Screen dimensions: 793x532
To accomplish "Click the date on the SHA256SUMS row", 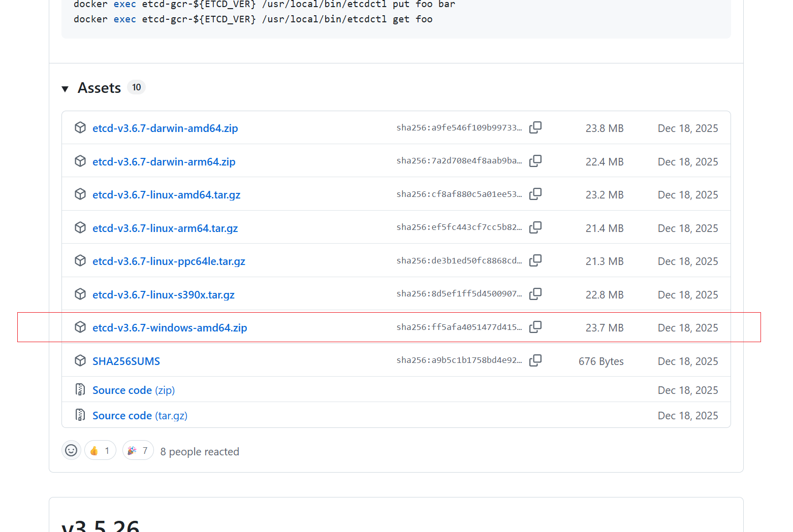I will pos(688,361).
